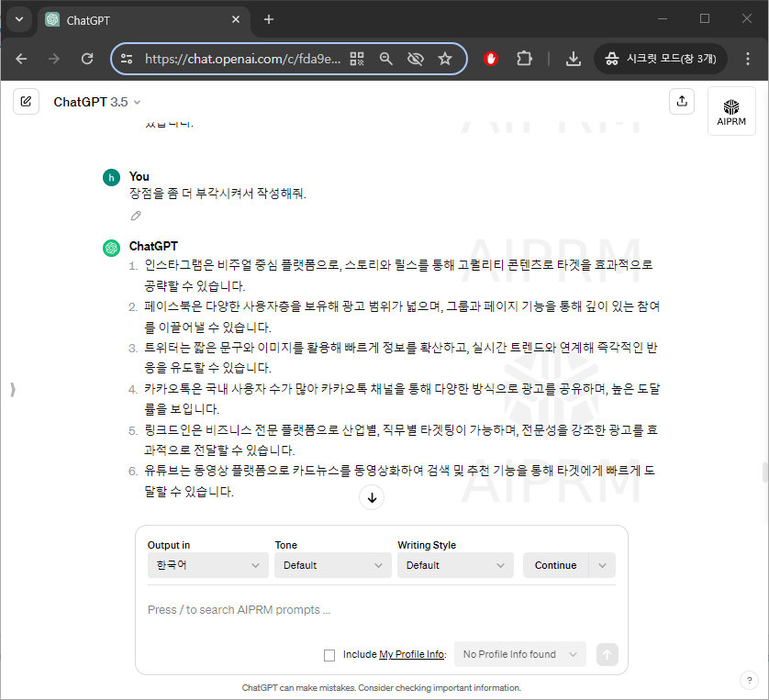Click the incognito mode indicator
This screenshot has height=700, width=769.
[661, 59]
